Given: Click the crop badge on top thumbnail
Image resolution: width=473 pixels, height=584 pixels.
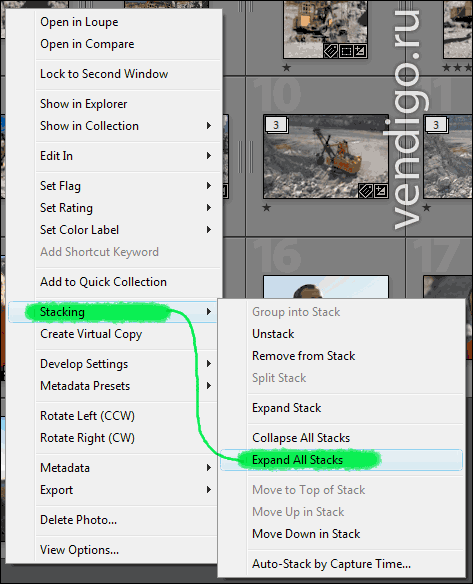Looking at the screenshot, I should (346, 51).
